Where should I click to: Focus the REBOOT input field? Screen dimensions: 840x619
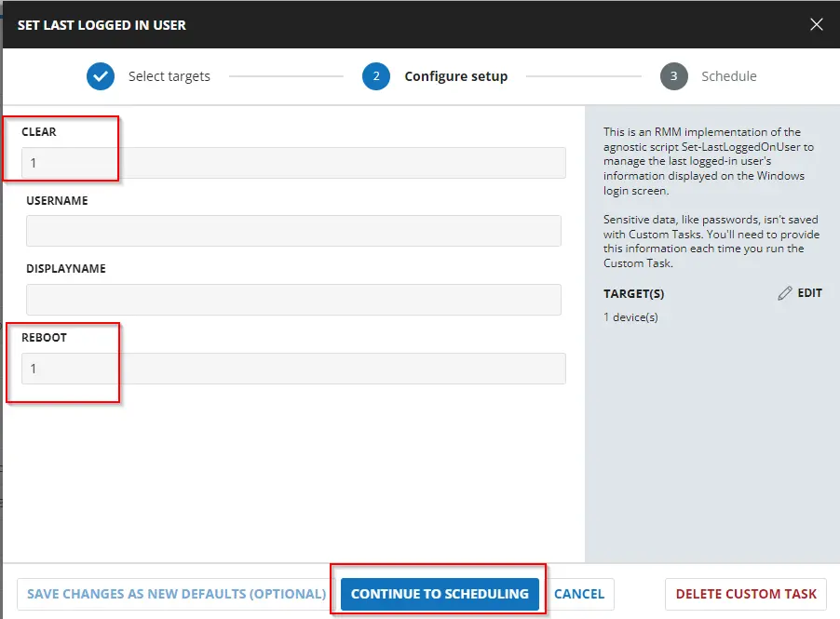point(293,369)
